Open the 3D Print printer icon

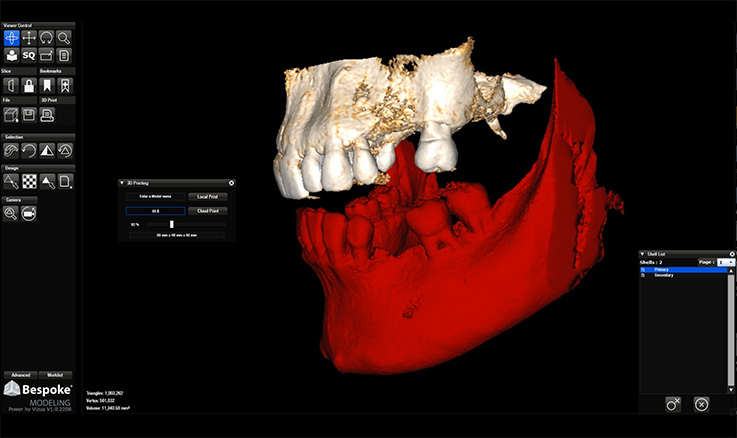pos(47,115)
